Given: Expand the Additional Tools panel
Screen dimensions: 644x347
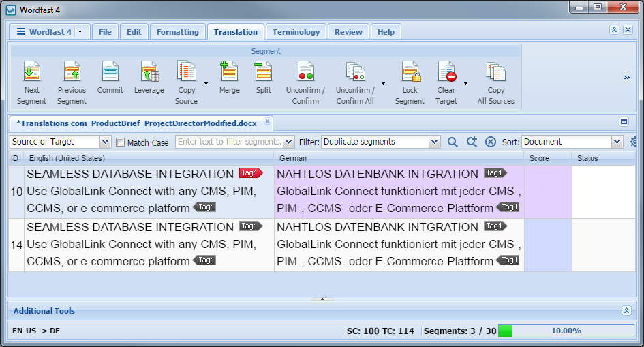Looking at the screenshot, I should point(626,311).
